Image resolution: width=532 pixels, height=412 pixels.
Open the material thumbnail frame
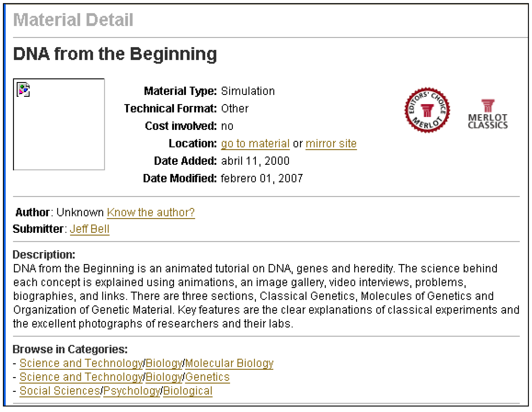[x=59, y=124]
